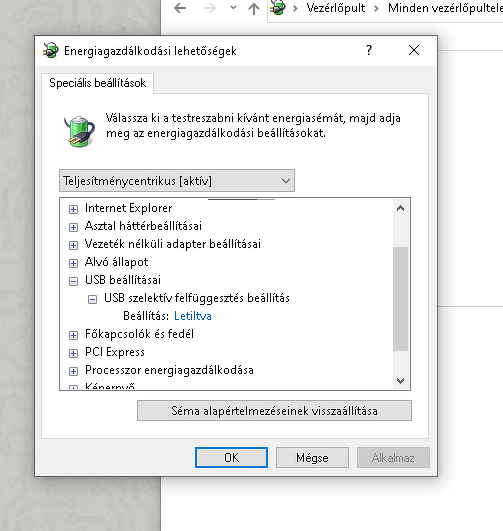Select USB szelektív felfüggesztés beállítás label
Screen dimensions: 503x531
196,298
